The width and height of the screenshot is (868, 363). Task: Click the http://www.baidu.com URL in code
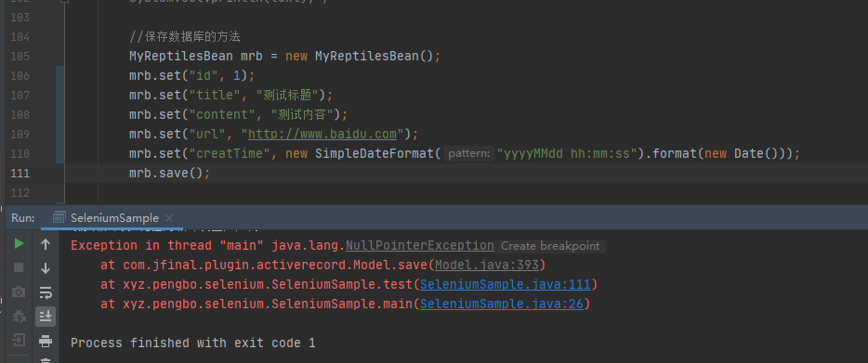[x=322, y=134]
